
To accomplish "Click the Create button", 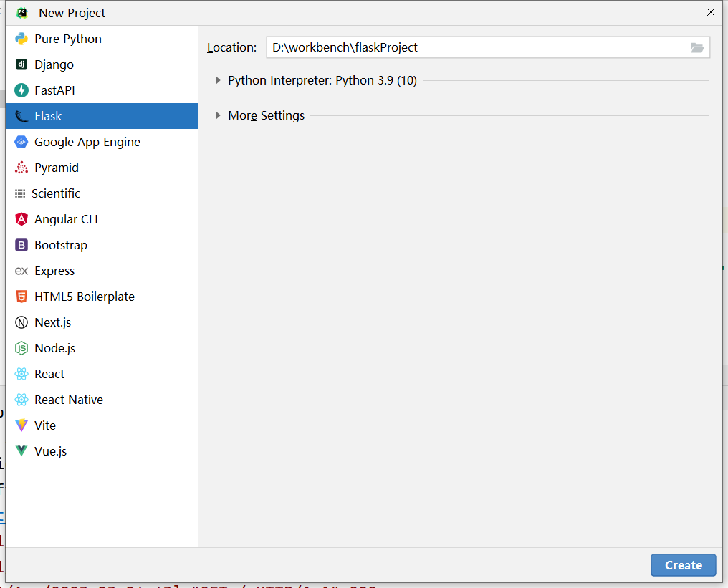I will click(x=683, y=565).
